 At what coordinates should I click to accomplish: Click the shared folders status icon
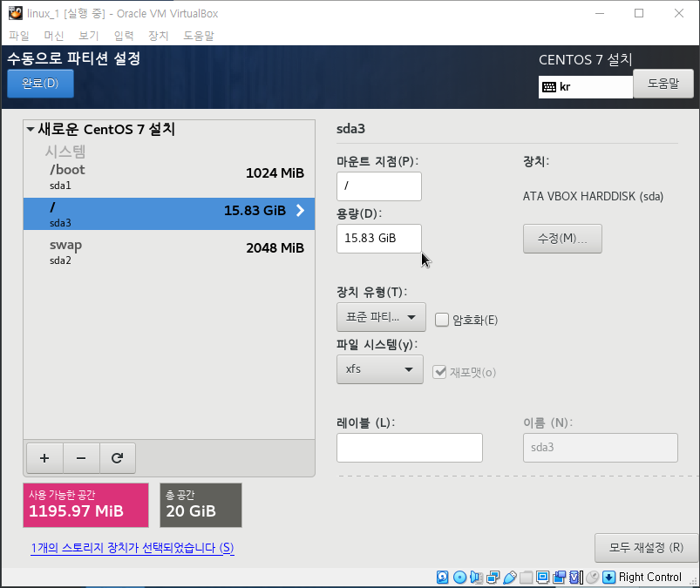point(526,577)
